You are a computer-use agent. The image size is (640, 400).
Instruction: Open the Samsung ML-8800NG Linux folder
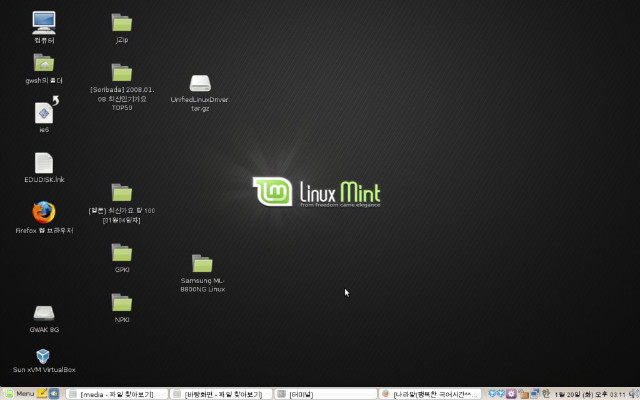click(202, 263)
